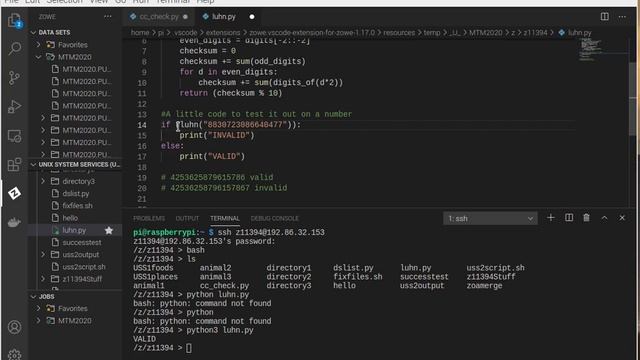Select luhn.py in the USS tree
This screenshot has height=360, width=640.
(75, 231)
